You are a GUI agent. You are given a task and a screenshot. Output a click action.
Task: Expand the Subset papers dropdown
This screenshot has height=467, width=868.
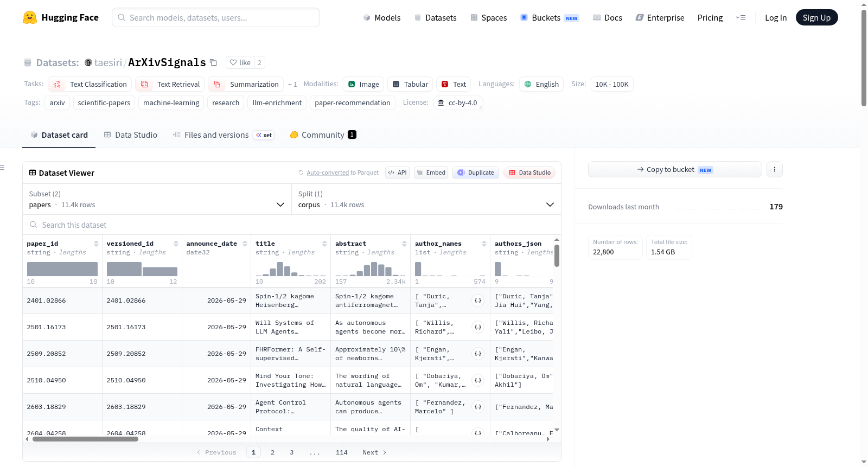pos(157,199)
